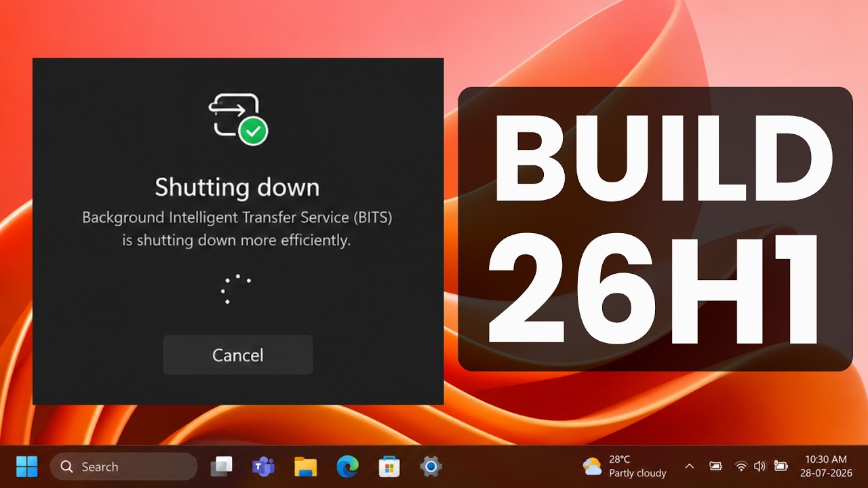Click 'Background Intelligent Transfer Service (BITS)' text
868x488 pixels.
click(x=237, y=218)
